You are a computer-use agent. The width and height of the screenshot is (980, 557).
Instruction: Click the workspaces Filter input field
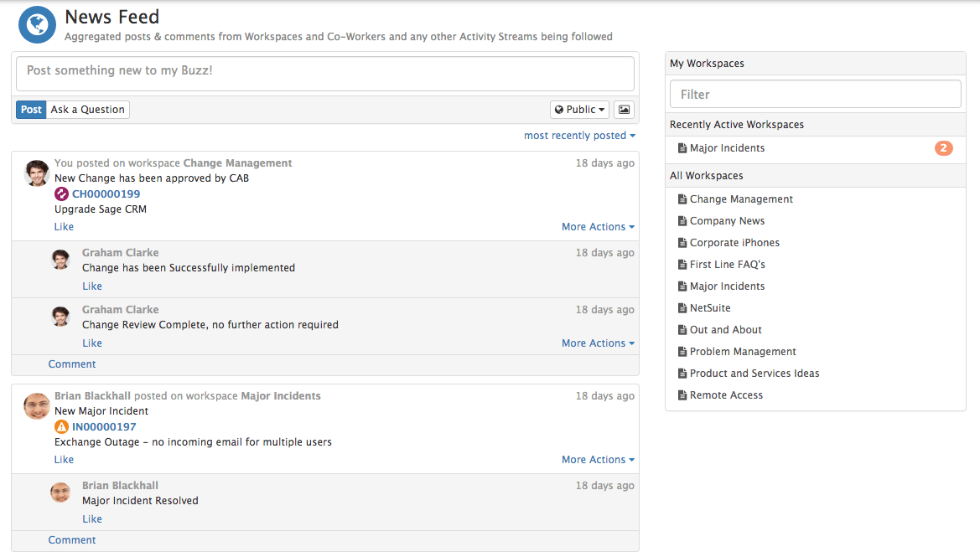[815, 95]
